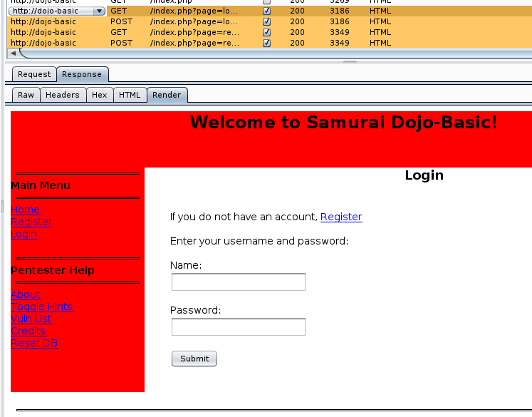The width and height of the screenshot is (532, 417).
Task: Click the Reset DB link
Action: point(34,343)
